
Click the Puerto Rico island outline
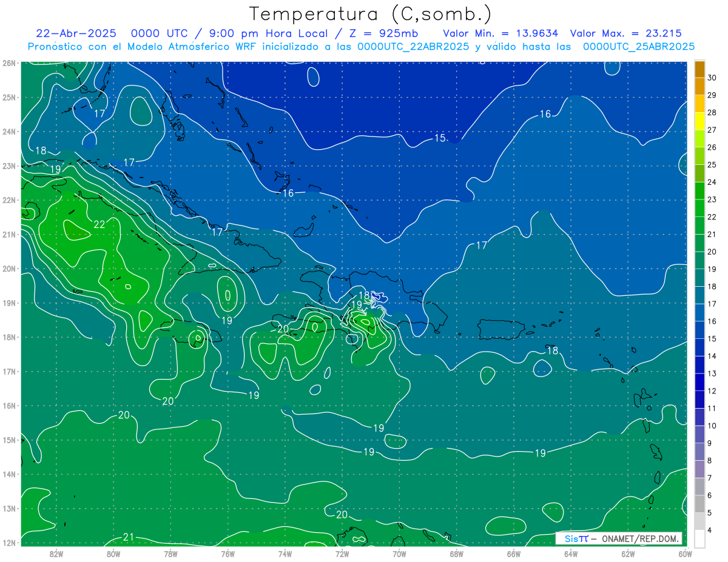click(501, 329)
